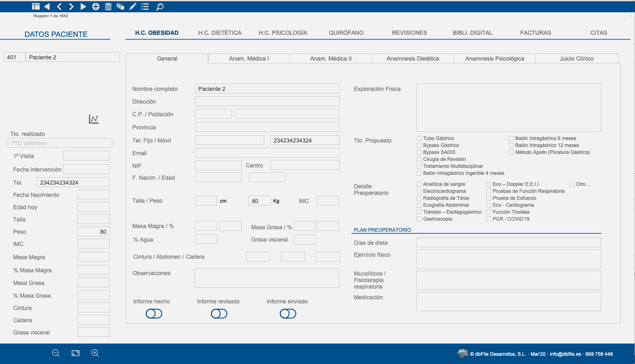
Task: Add a new record with plus icon
Action: [96, 7]
